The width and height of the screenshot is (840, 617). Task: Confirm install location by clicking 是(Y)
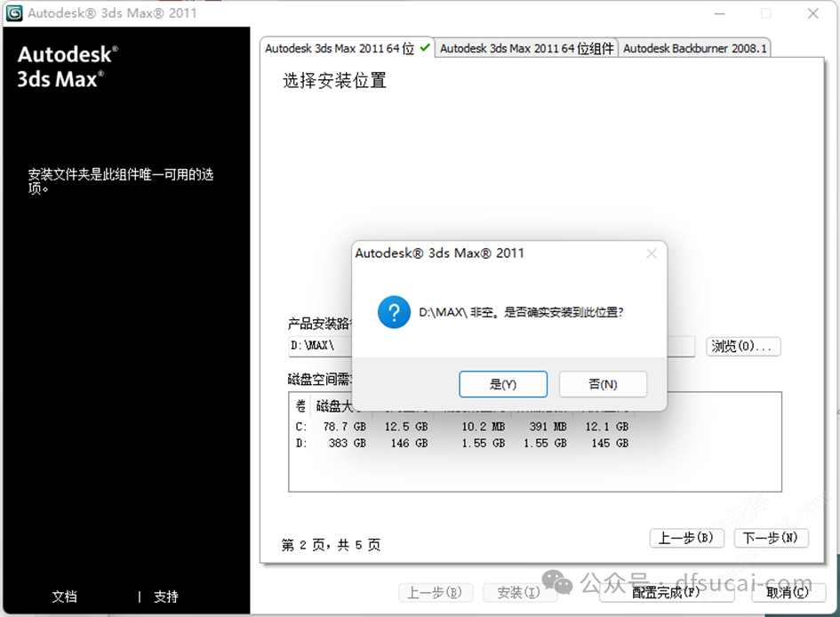503,384
